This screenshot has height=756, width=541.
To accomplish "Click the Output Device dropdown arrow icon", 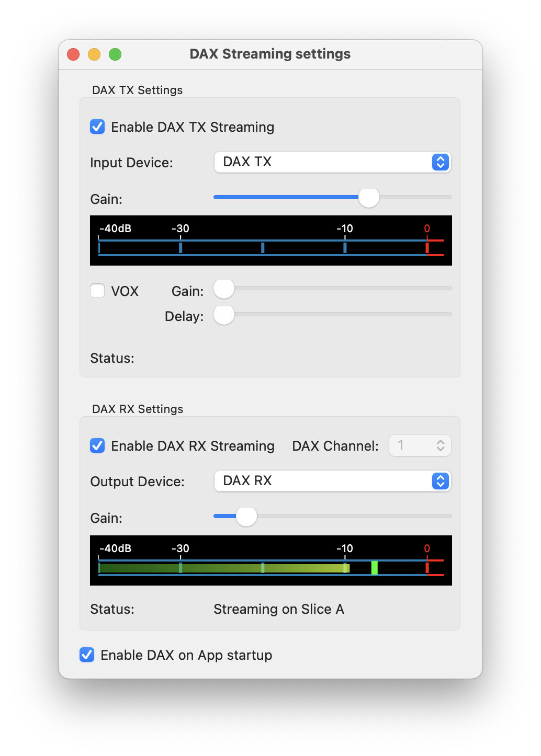I will [441, 481].
